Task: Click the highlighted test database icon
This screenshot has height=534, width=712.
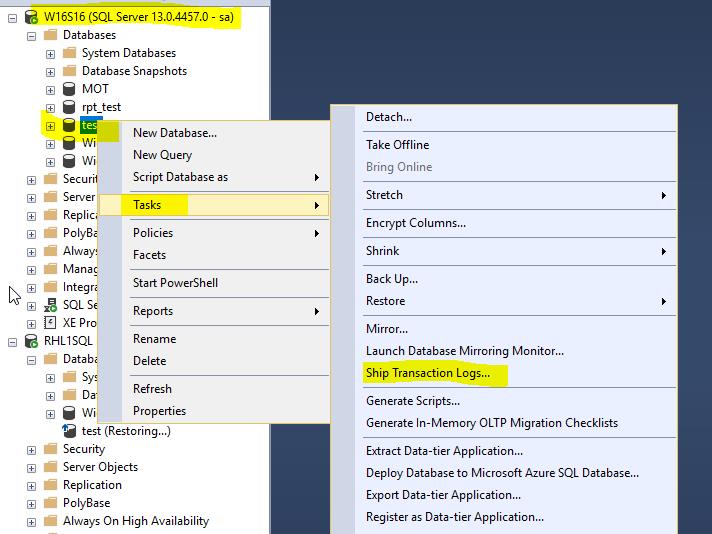Action: point(69,125)
